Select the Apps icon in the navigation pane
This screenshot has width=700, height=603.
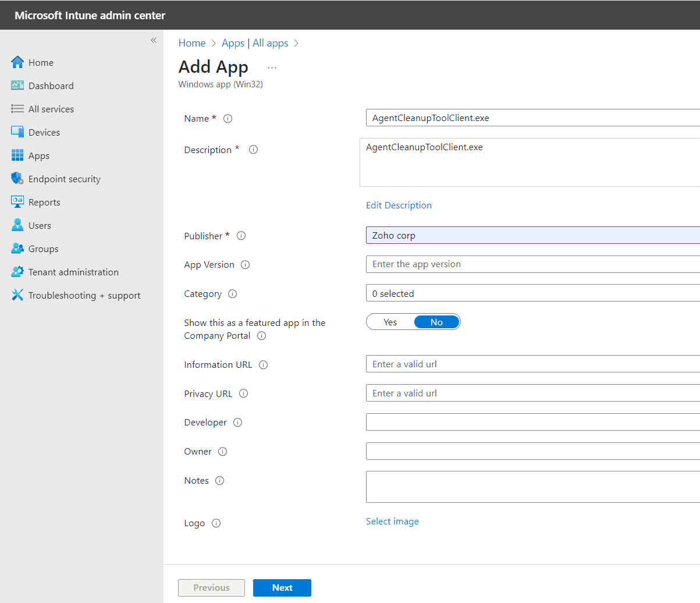(x=38, y=155)
